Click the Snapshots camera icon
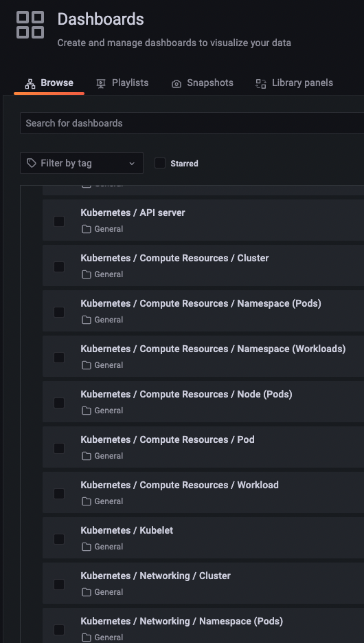Image resolution: width=364 pixels, height=643 pixels. click(177, 84)
